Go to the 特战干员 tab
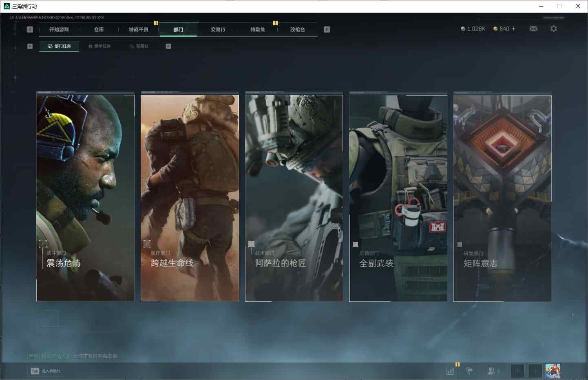This screenshot has height=380, width=588. coord(139,29)
